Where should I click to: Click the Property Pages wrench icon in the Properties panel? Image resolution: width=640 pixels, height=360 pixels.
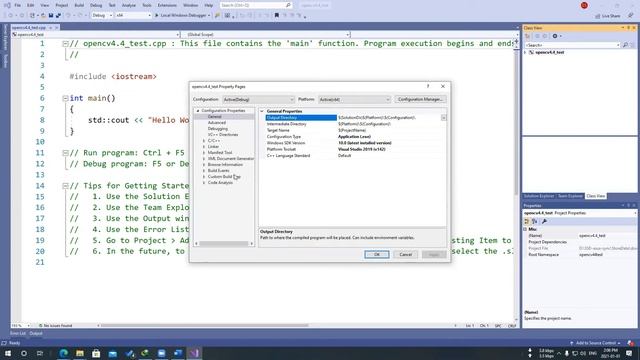tap(544, 221)
